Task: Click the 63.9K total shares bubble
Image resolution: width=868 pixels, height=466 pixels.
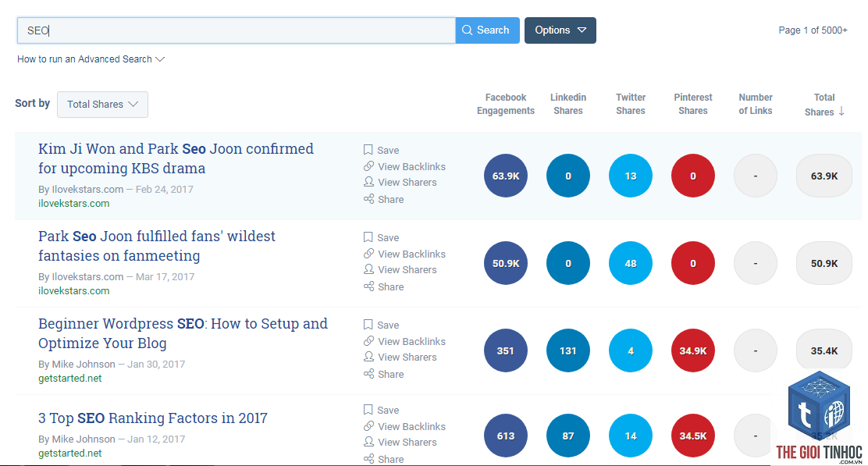Action: point(824,176)
